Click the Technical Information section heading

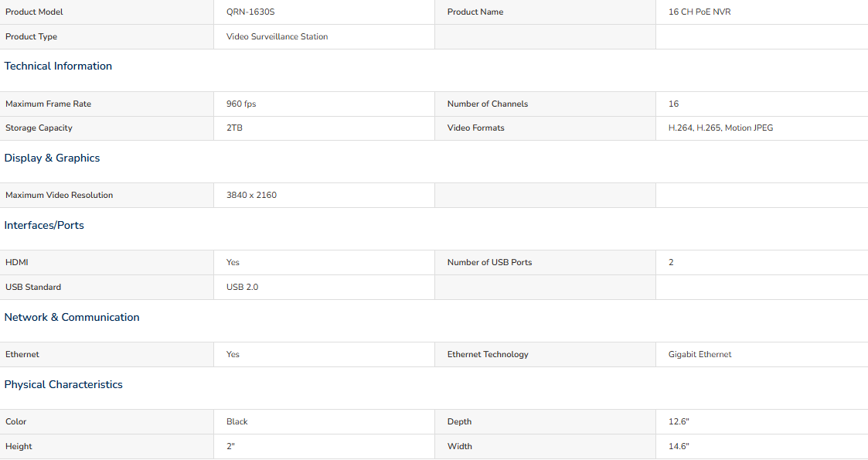tap(58, 66)
